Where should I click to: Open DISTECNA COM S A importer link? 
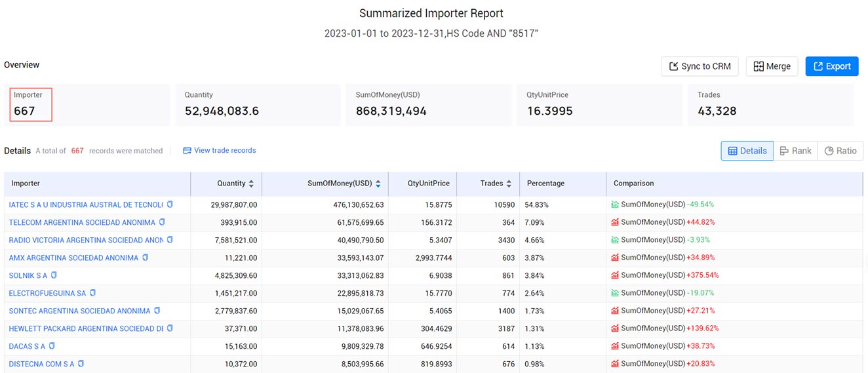click(41, 364)
